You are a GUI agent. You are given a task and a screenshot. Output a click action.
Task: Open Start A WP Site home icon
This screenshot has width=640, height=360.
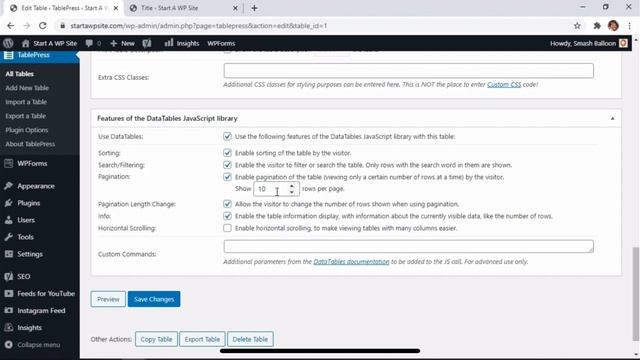click(x=26, y=43)
